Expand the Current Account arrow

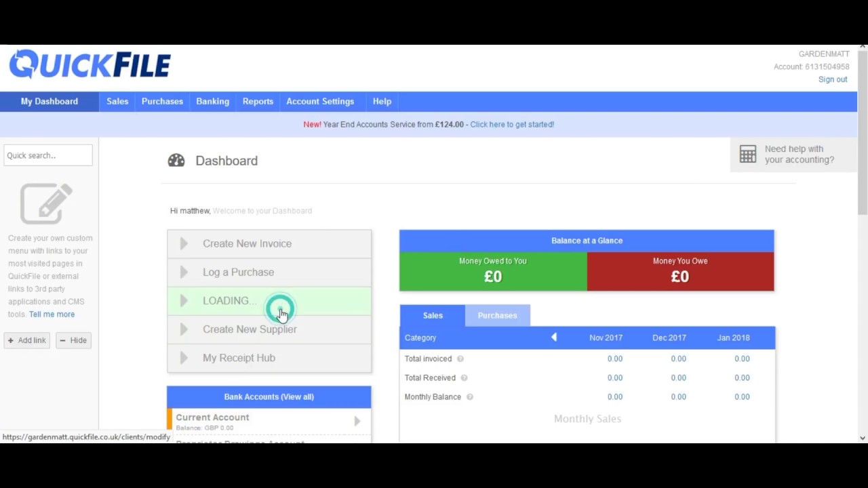click(357, 421)
